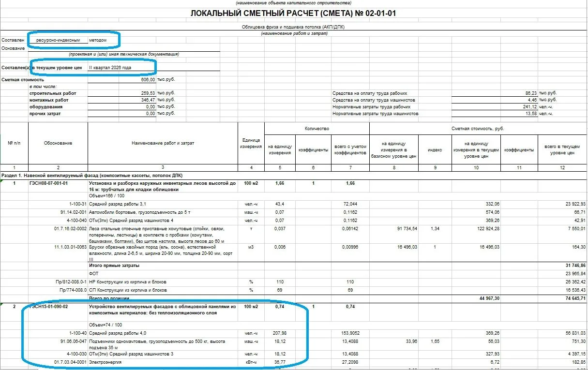
Task: Click the resource code '91.14.02-001'
Action: click(x=73, y=212)
